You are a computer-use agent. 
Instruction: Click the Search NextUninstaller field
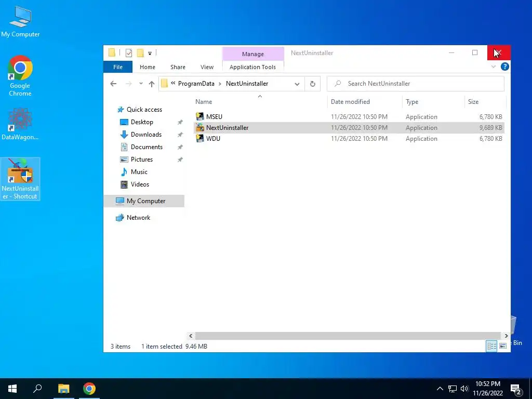[415, 84]
